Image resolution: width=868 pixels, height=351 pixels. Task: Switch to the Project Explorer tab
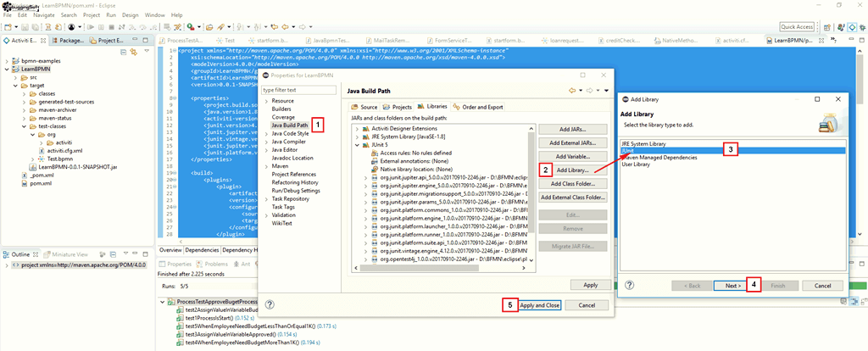(108, 40)
